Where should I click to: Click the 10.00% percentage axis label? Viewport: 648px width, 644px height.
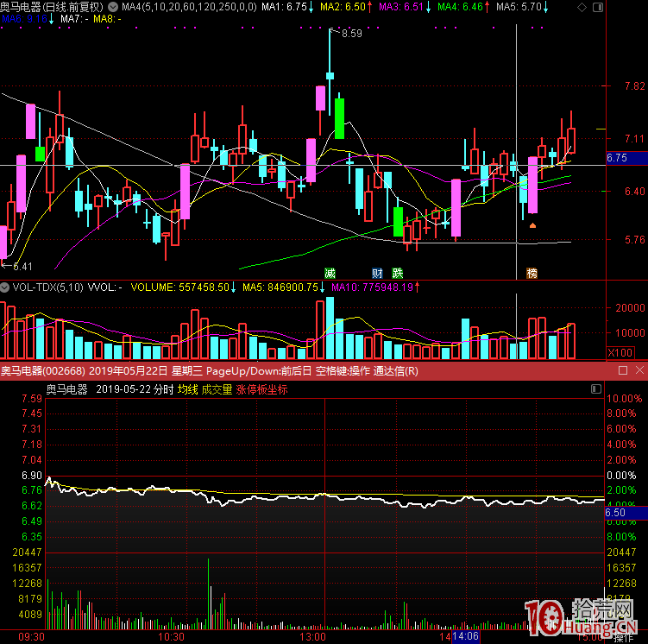point(625,399)
